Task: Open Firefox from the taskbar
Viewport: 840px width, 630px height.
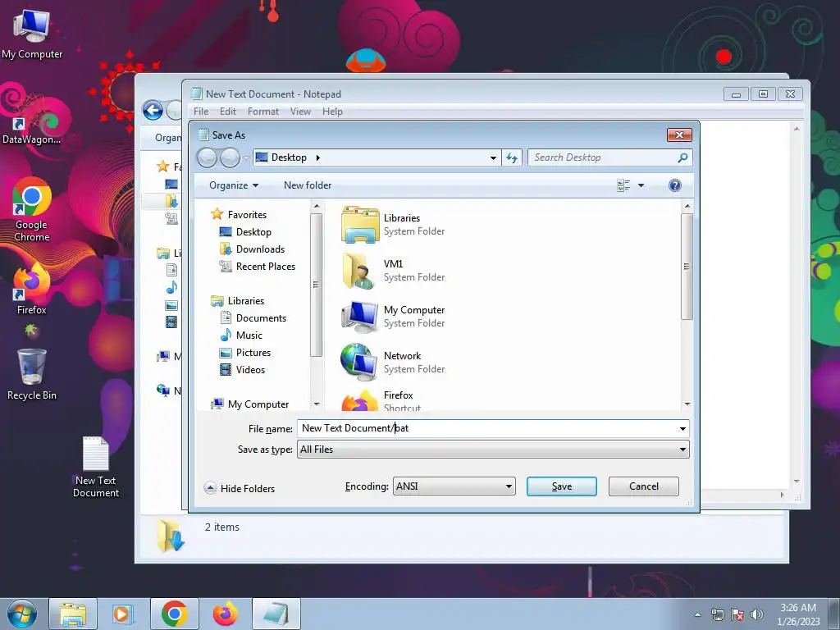Action: click(x=225, y=614)
